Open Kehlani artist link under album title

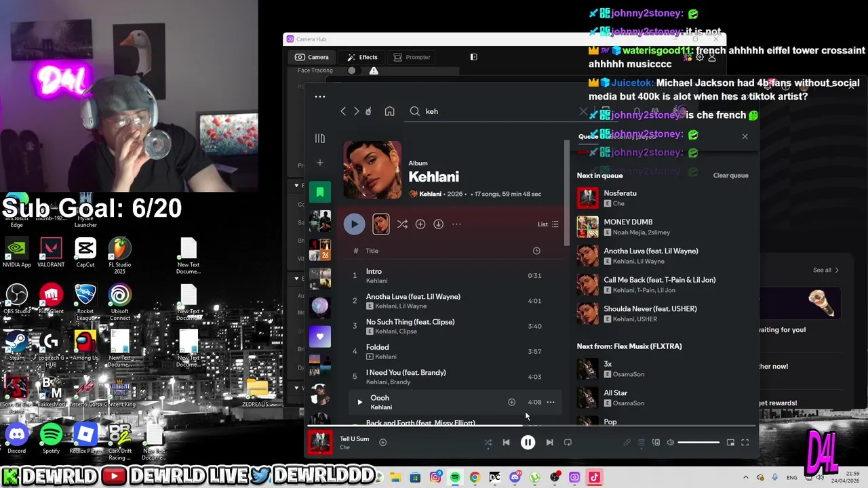430,194
